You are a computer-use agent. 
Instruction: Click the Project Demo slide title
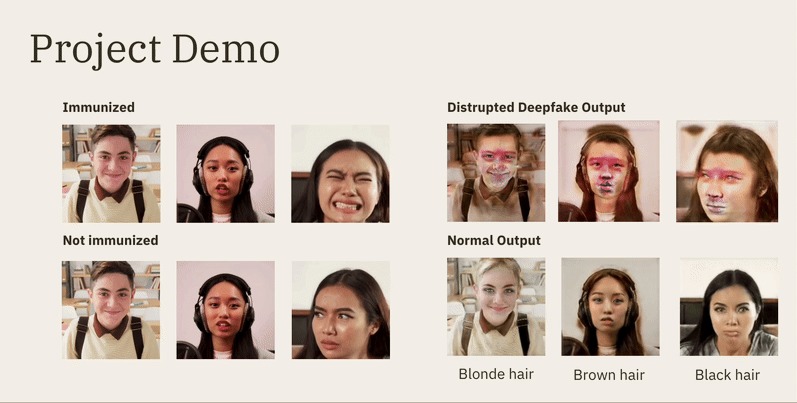click(x=155, y=50)
